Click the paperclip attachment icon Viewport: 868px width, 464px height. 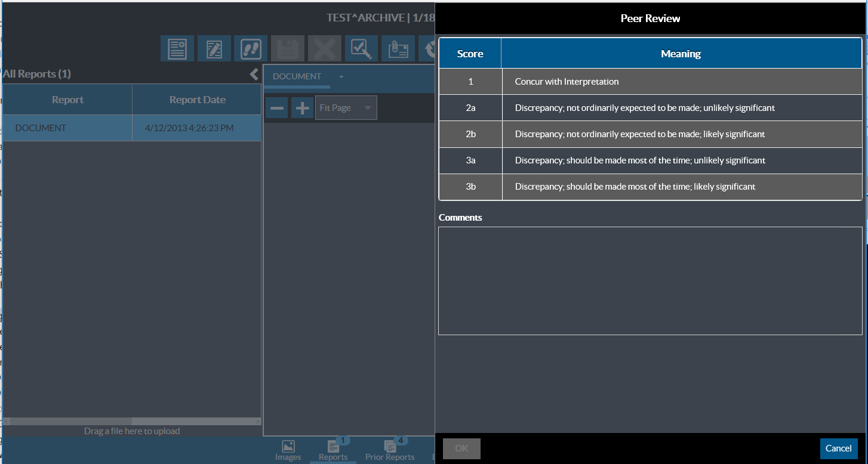[398, 48]
